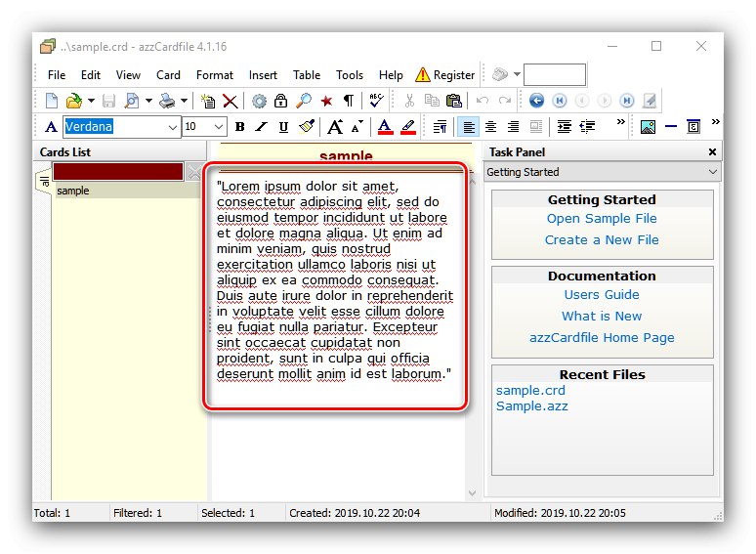This screenshot has width=756, height=554.
Task: Open a file with the folder icon
Action: tap(73, 101)
